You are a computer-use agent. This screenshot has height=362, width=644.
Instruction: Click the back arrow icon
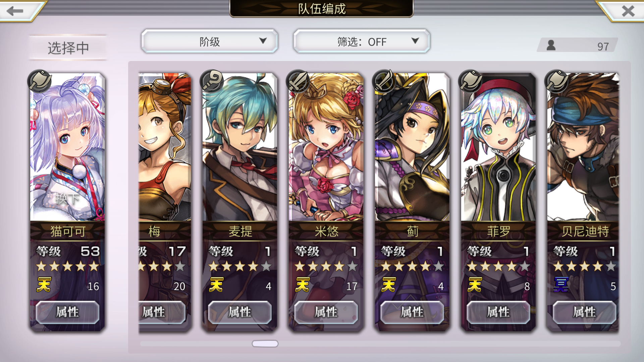click(x=15, y=11)
